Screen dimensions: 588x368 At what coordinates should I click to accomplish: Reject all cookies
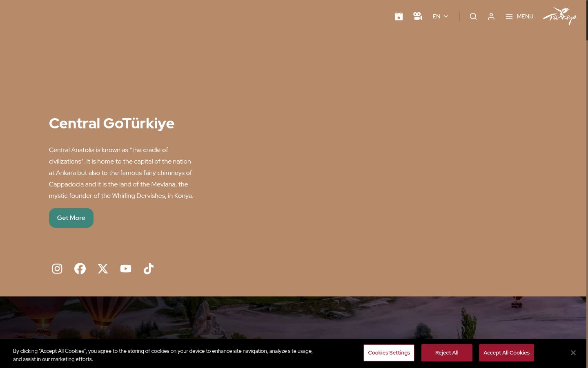click(x=447, y=353)
